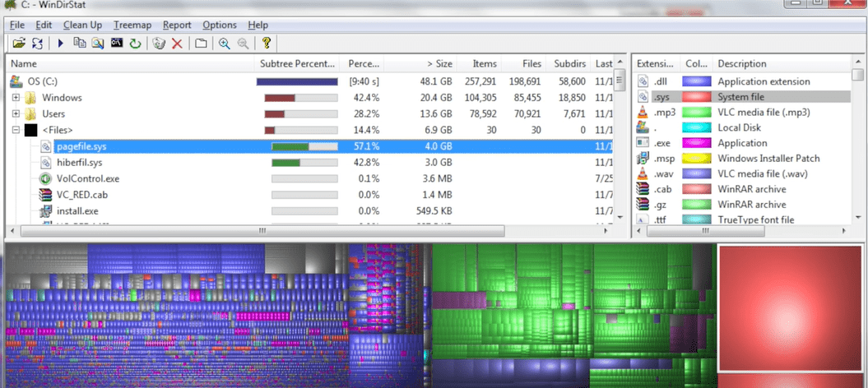Expand the Windows folder tree node
868x388 pixels.
(16, 98)
